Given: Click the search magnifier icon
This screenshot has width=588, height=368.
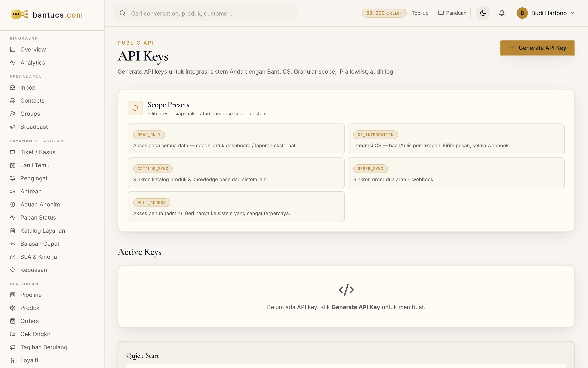Looking at the screenshot, I should coord(122,13).
